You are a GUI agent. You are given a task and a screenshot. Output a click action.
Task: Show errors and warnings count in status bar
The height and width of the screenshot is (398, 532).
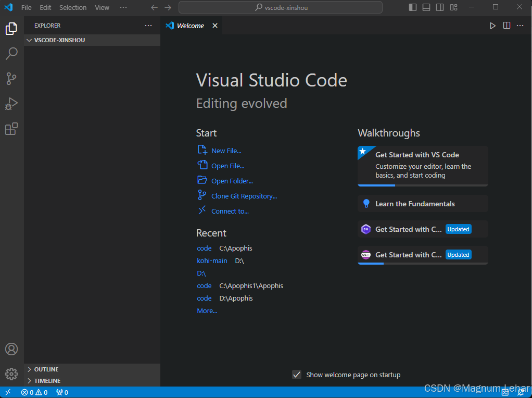pos(34,392)
